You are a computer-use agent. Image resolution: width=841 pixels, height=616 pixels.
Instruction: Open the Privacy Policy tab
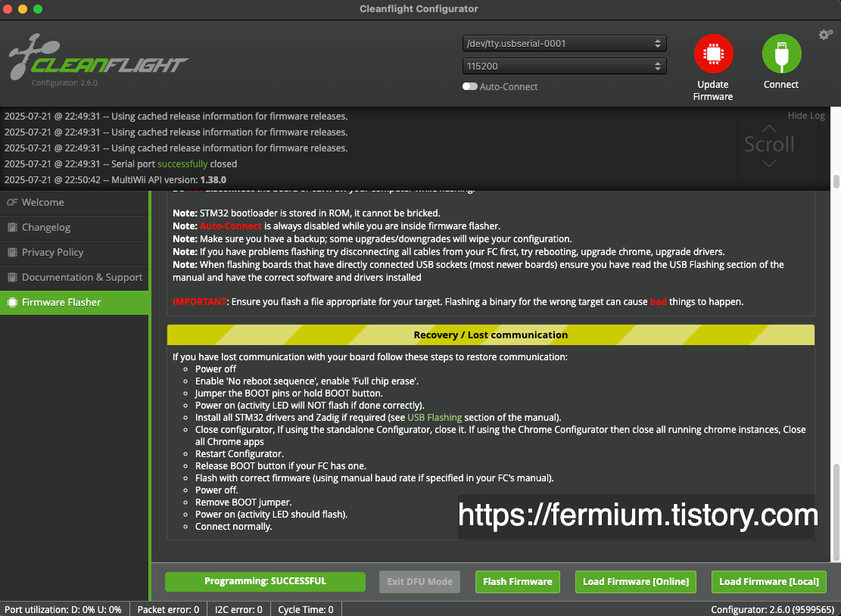click(74, 252)
